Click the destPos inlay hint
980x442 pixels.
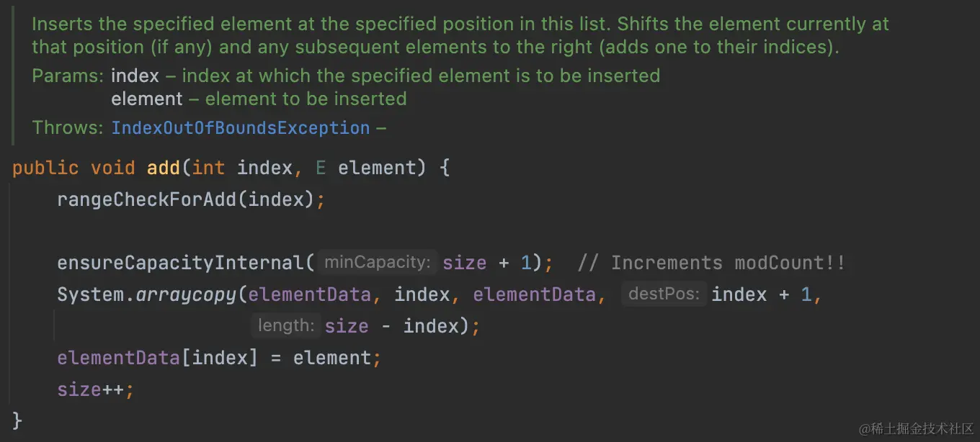coord(664,294)
